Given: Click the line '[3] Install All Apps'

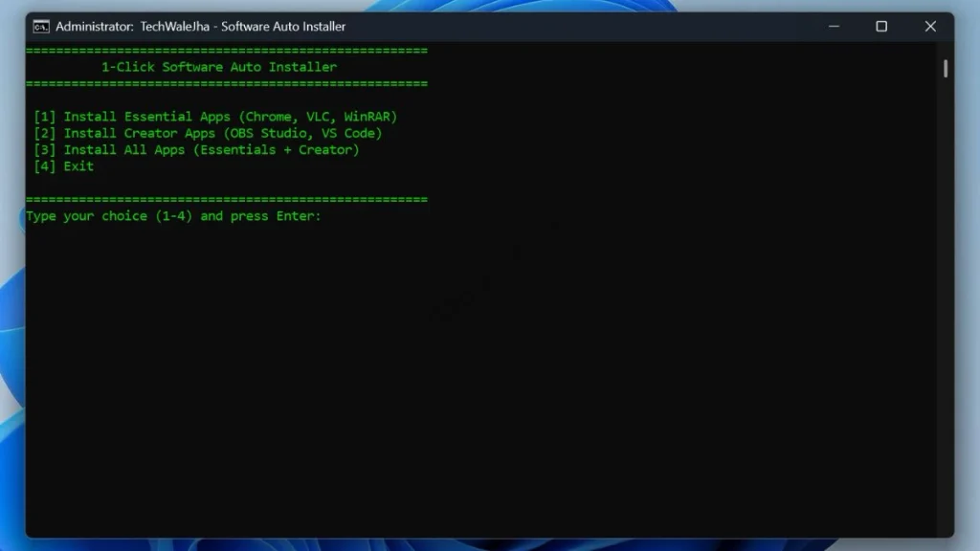Looking at the screenshot, I should click(x=196, y=150).
